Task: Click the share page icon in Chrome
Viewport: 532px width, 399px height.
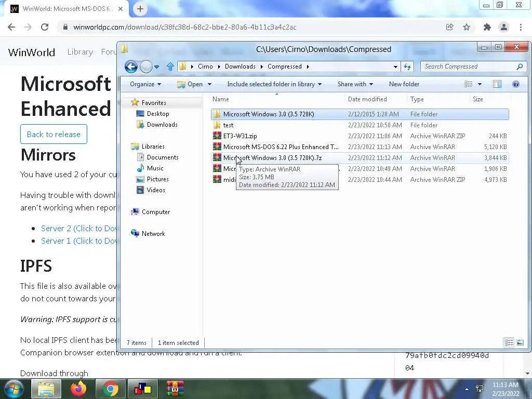Action: click(x=449, y=27)
